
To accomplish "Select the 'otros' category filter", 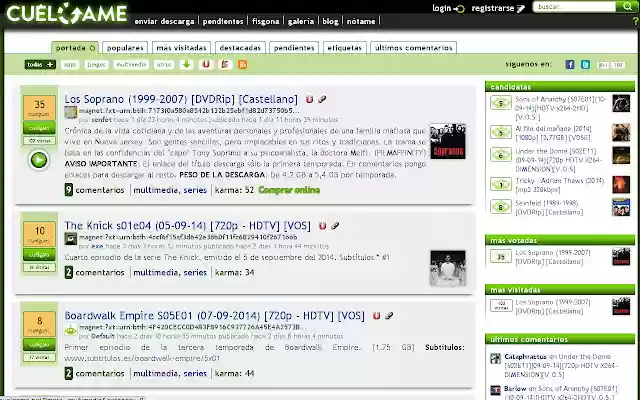I will 164,64.
